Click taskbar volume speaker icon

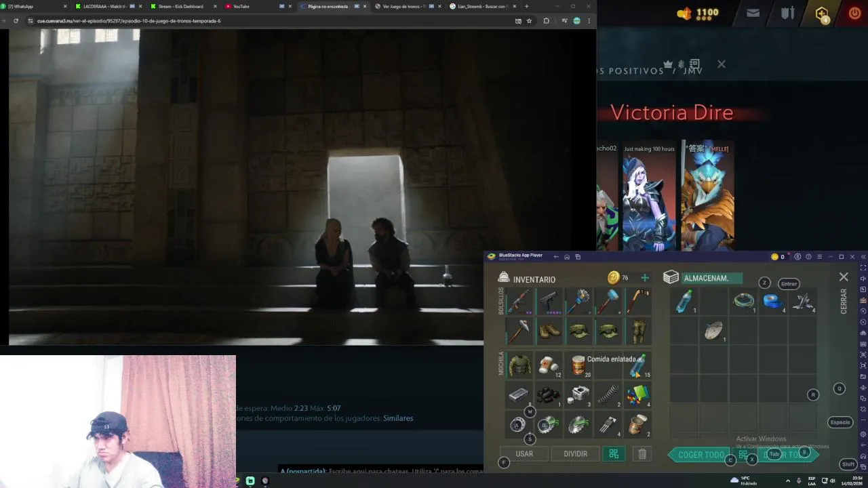(x=832, y=481)
